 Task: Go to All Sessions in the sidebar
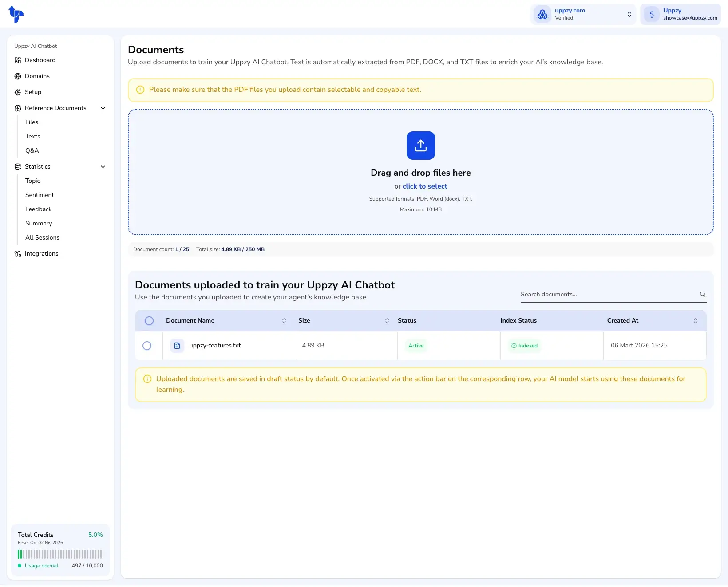pos(42,237)
